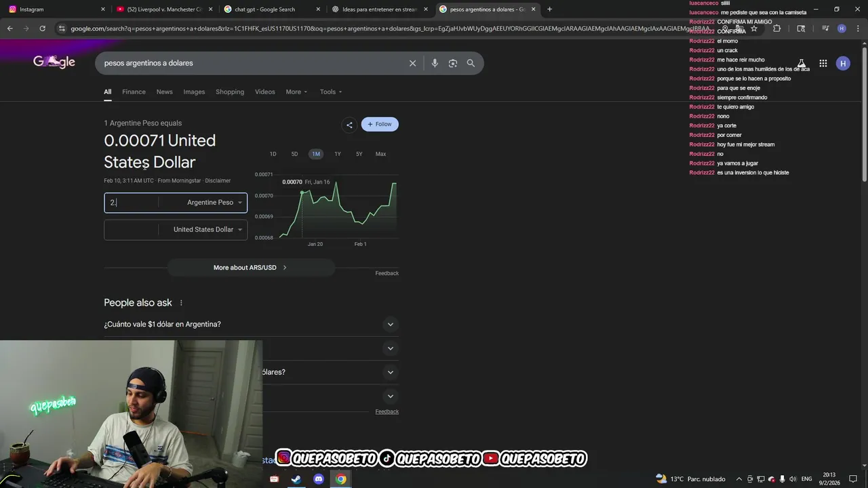Select the 1M chart range
This screenshot has height=488, width=868.
tap(316, 154)
